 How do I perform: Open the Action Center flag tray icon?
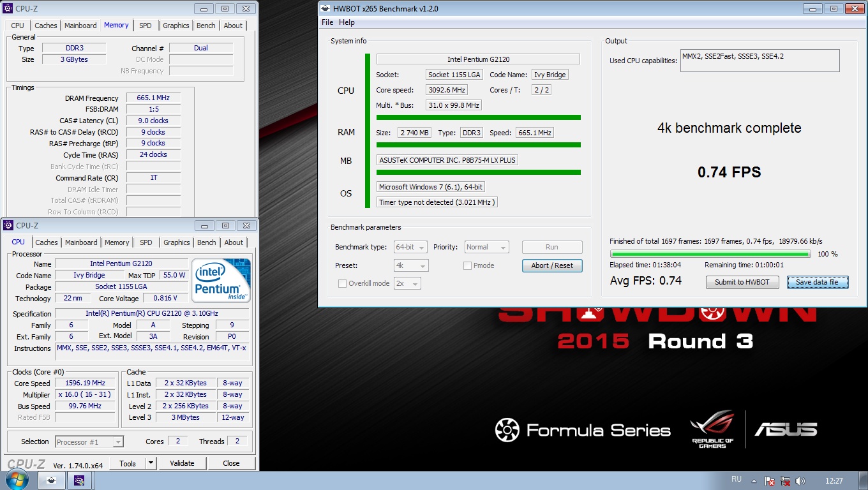[770, 481]
